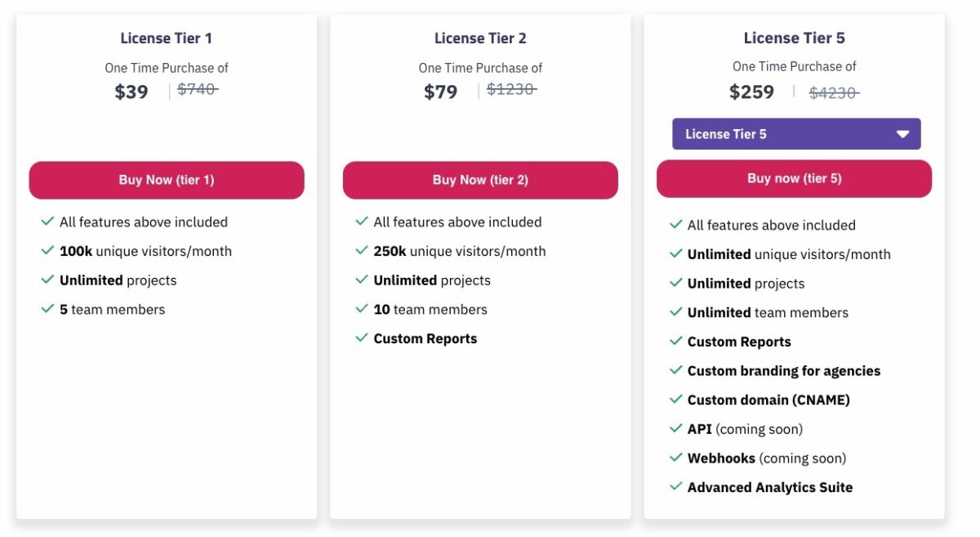Click checkmark beside Tier 2 Custom Reports
The height and width of the screenshot is (537, 980).
(362, 338)
